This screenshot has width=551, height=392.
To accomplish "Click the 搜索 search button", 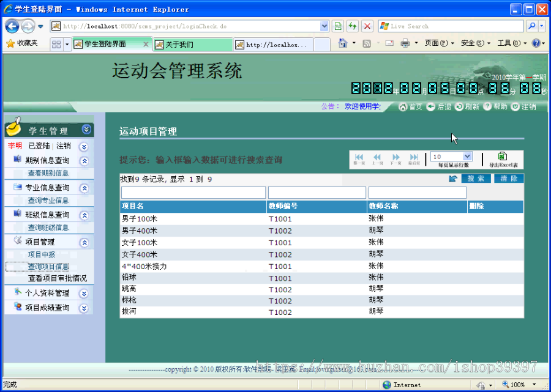I will click(x=476, y=179).
